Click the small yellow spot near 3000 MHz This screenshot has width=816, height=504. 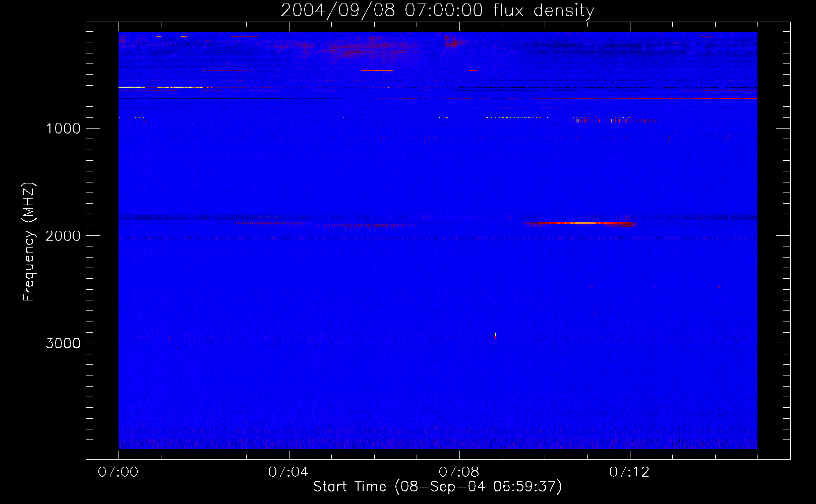point(495,335)
